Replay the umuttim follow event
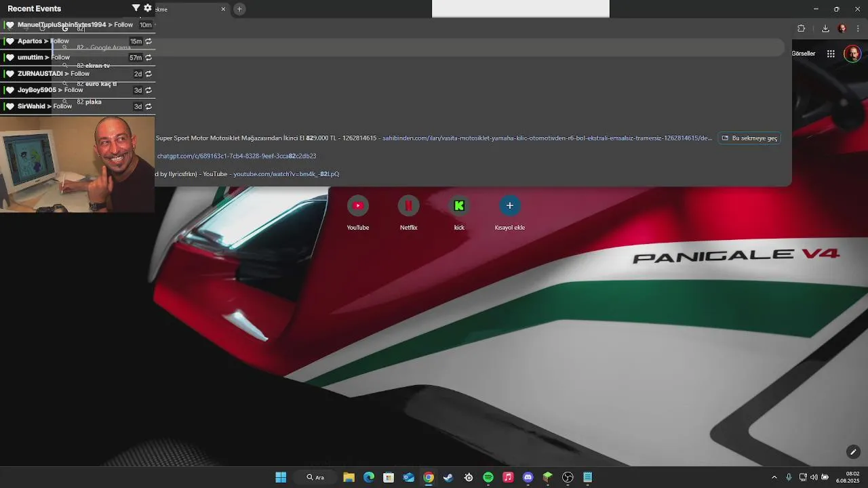Viewport: 868px width, 488px height. (x=149, y=58)
